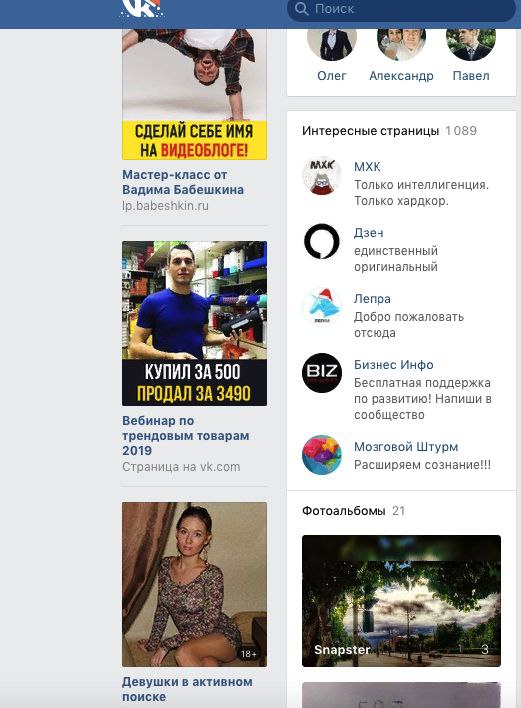Click the search magnifier icon
This screenshot has width=521, height=708.
point(301,9)
